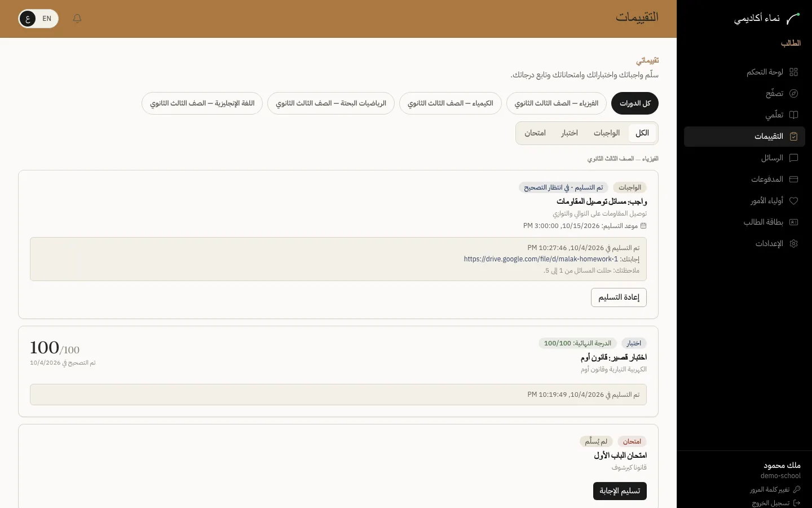The width and height of the screenshot is (812, 508).
Task: Open بطاقة الطالب in sidebar
Action: pyautogui.click(x=744, y=222)
